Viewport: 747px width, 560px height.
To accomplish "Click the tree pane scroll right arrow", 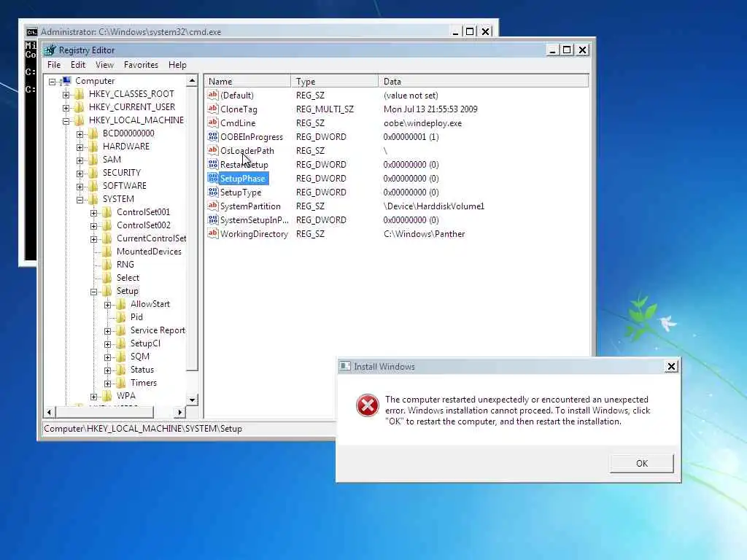I will coord(179,412).
